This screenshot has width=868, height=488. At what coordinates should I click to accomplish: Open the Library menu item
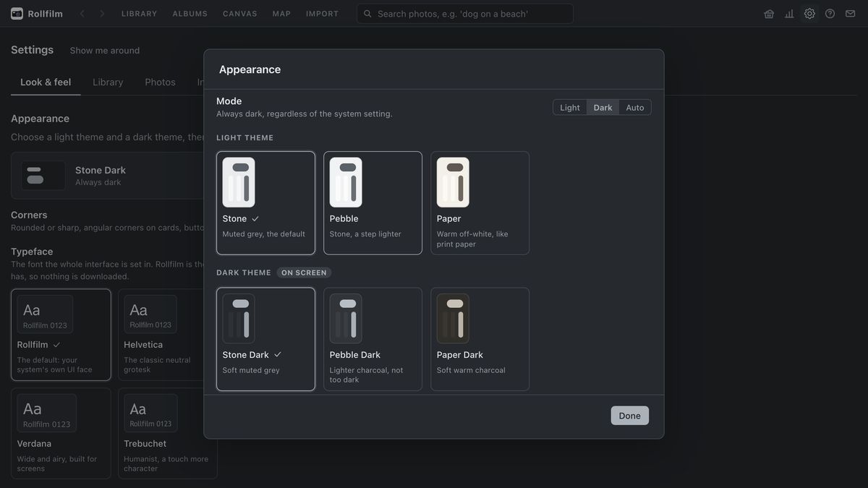click(139, 14)
